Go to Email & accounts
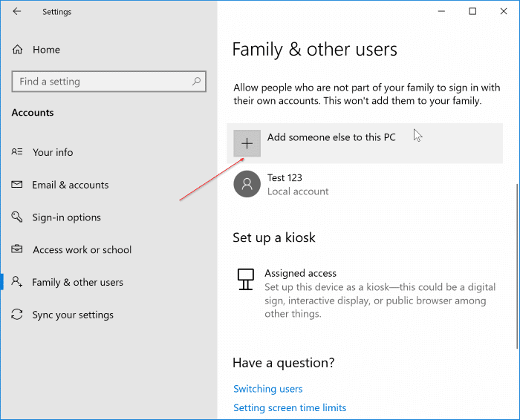The image size is (520, 420). pyautogui.click(x=71, y=185)
